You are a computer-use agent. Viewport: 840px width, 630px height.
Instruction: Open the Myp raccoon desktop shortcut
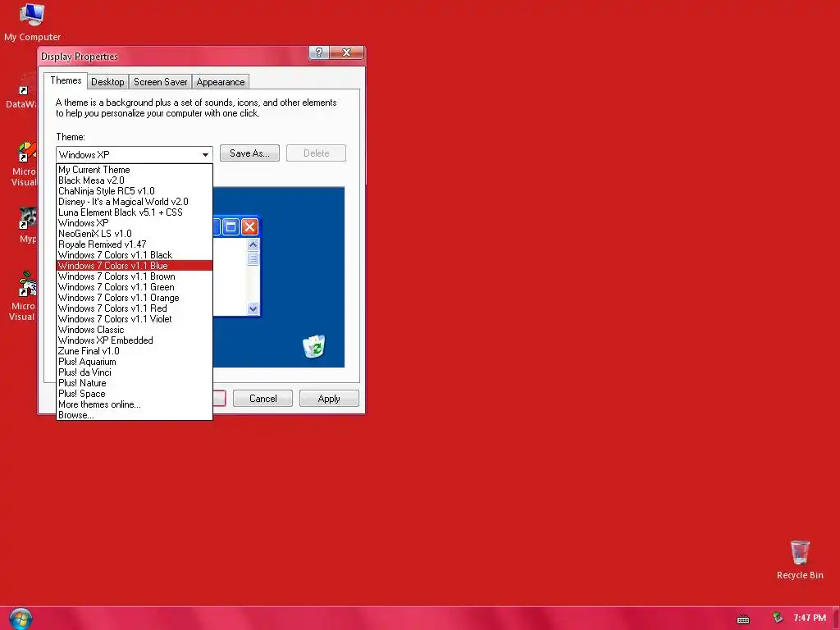(27, 225)
